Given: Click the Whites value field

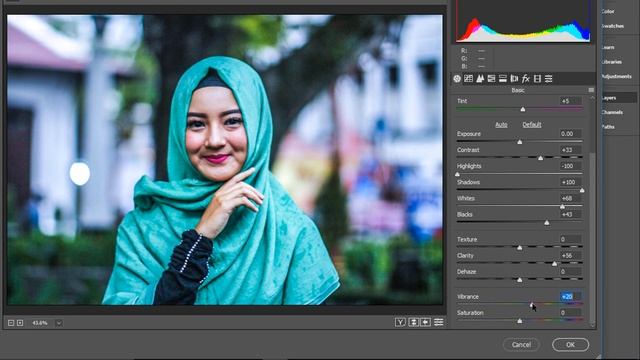Looking at the screenshot, I should [x=571, y=198].
